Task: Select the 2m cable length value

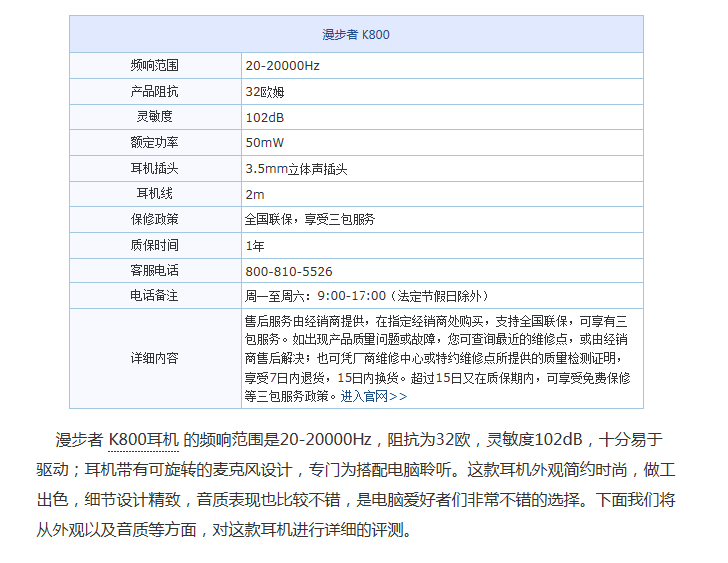Action: [x=255, y=194]
